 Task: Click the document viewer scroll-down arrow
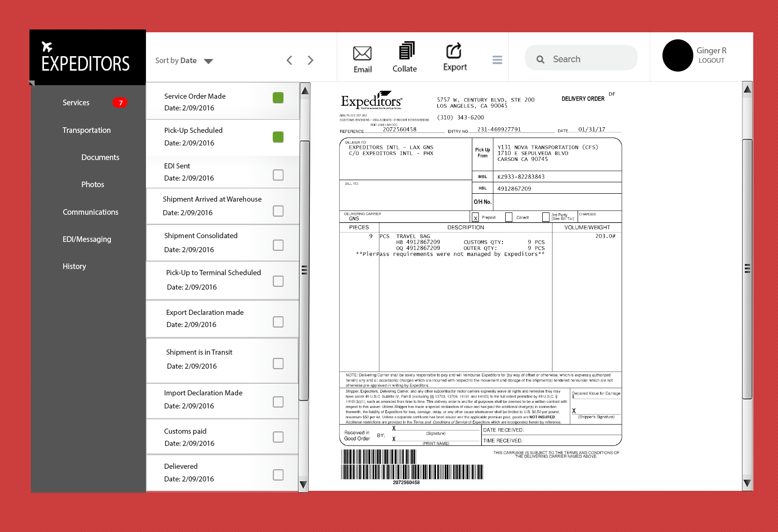coord(747,483)
